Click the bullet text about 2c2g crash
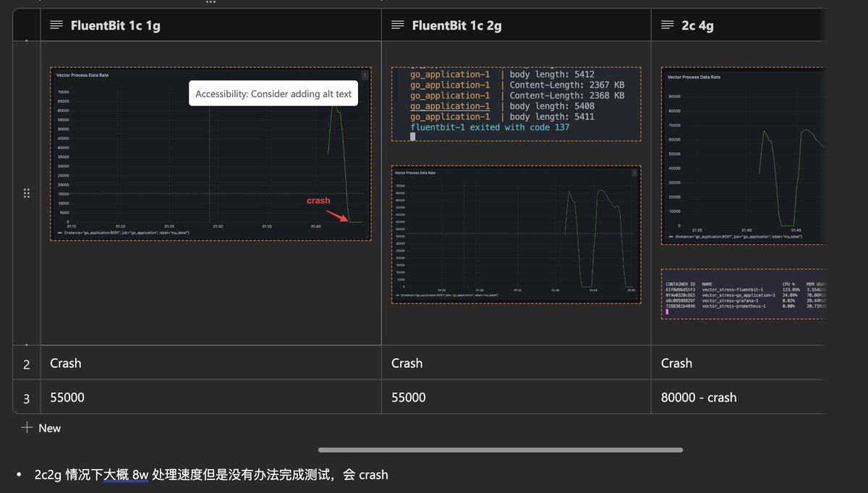 [x=211, y=475]
